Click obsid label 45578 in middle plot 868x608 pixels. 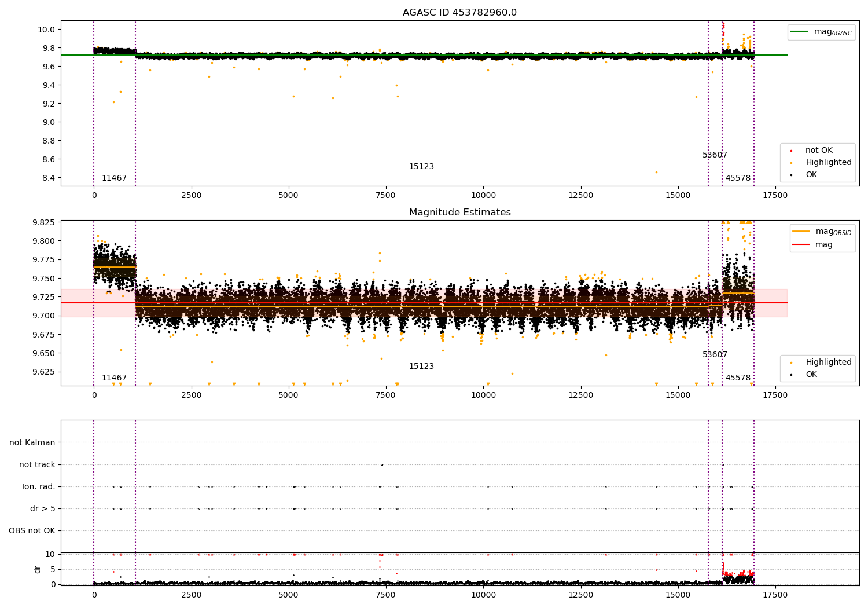click(x=738, y=378)
